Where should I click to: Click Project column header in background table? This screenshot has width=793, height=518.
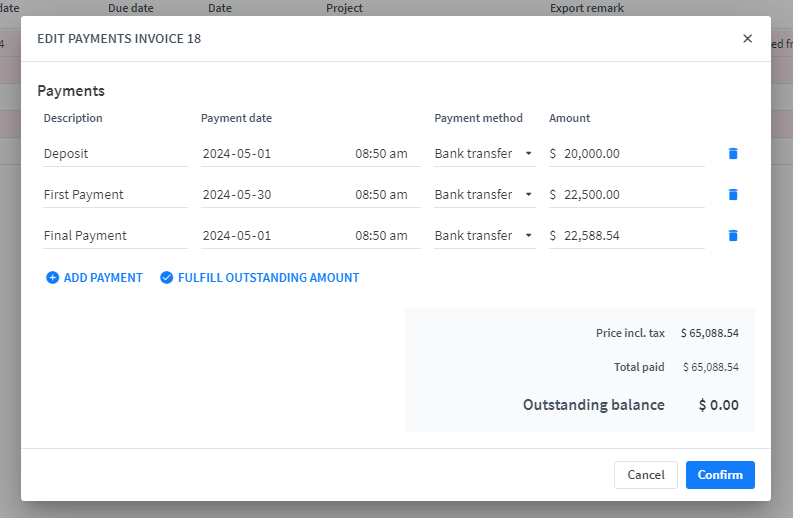(344, 8)
